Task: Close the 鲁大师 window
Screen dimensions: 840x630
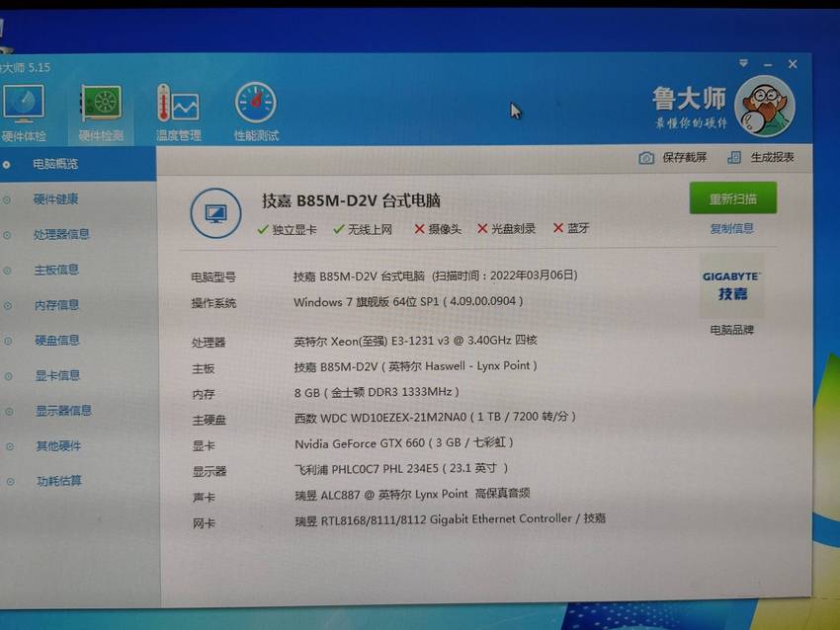Action: (x=793, y=64)
